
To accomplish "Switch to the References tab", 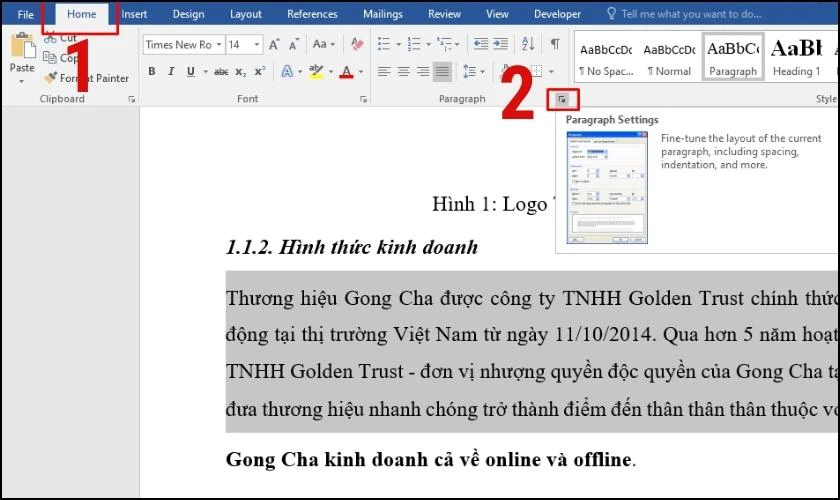I will (312, 14).
